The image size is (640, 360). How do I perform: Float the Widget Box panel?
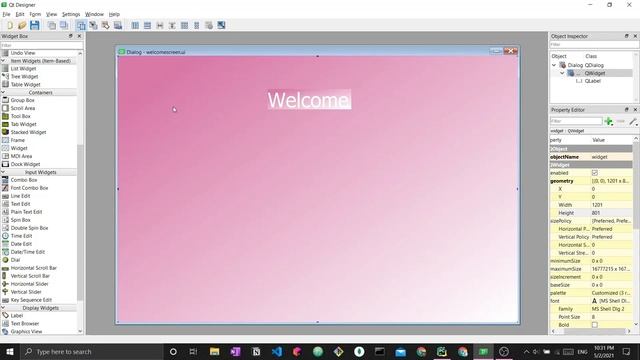(x=71, y=36)
